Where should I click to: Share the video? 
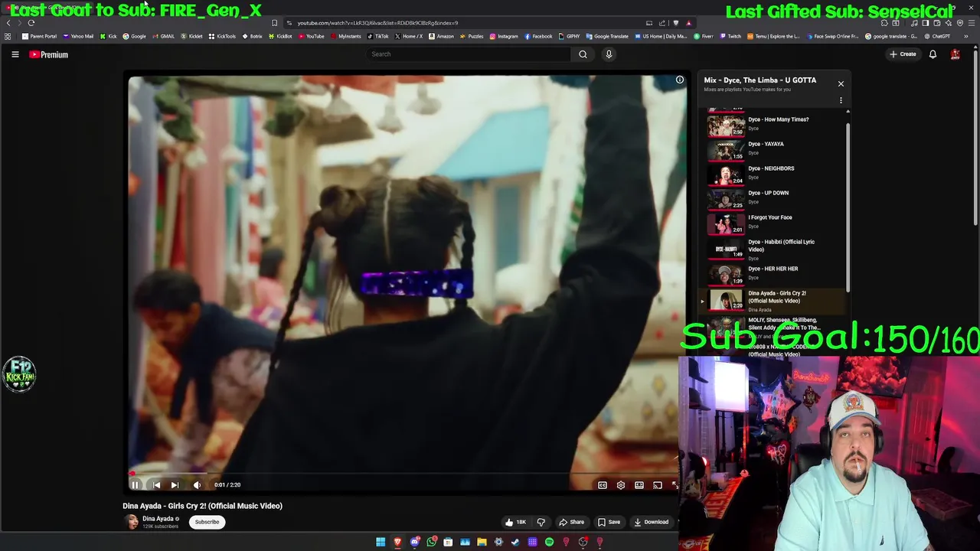[571, 522]
